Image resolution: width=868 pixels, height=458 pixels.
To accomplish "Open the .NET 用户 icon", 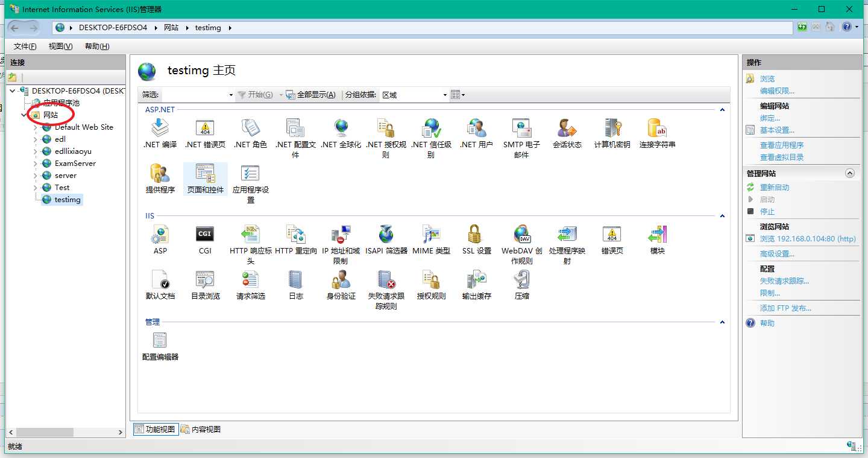I will coord(476,134).
